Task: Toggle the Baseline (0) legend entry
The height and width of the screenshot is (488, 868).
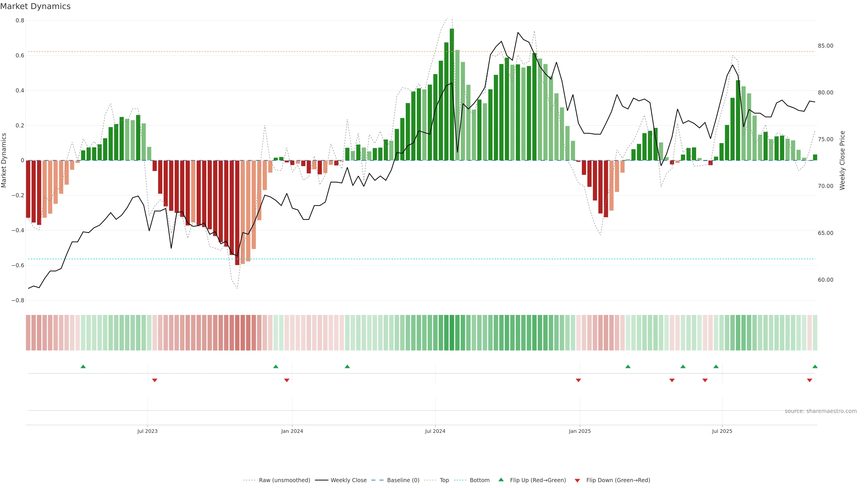Action: pyautogui.click(x=403, y=480)
